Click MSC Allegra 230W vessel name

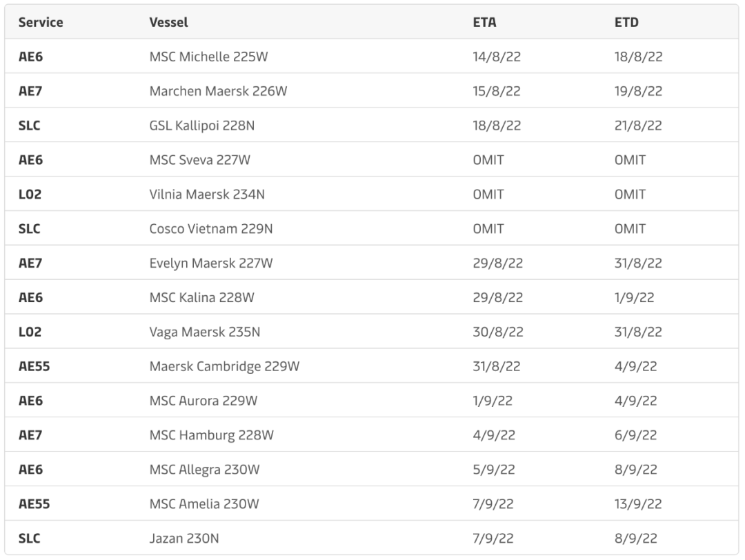pos(204,470)
